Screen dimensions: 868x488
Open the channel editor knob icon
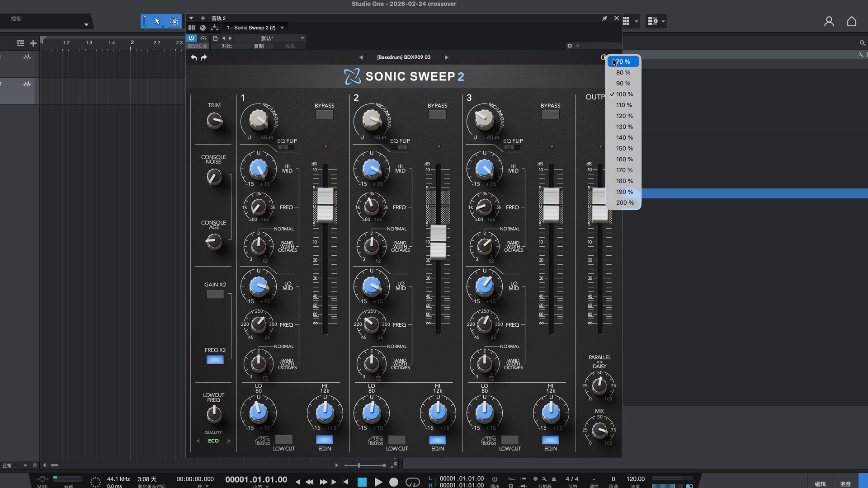point(203,28)
